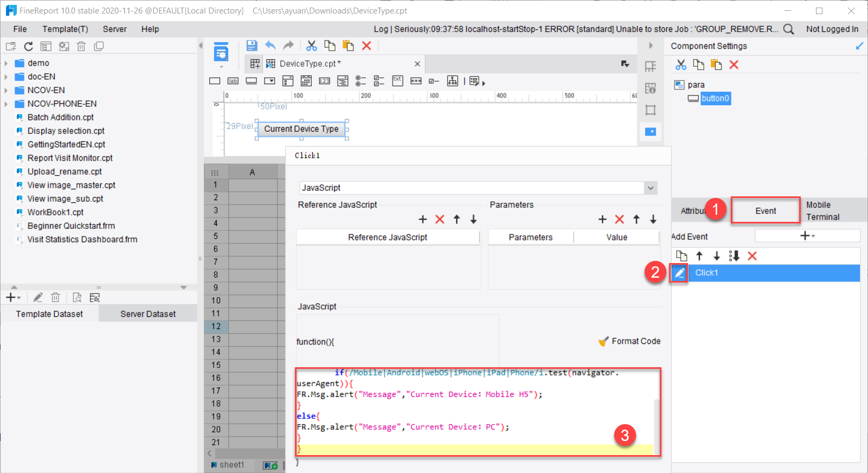Select the tree widget icon
The width and height of the screenshot is (868, 473).
452,81
